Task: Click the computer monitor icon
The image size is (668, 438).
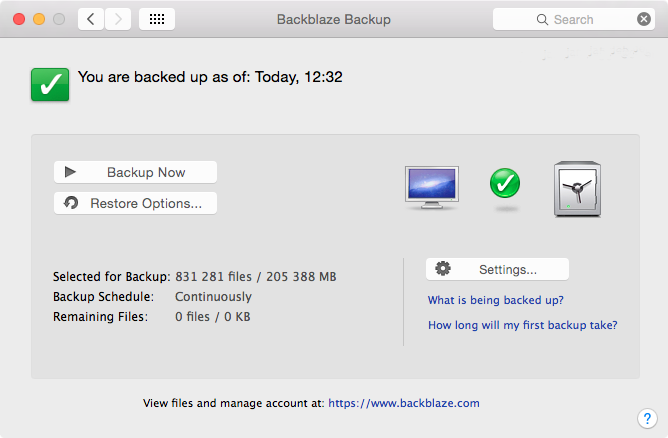Action: tap(432, 187)
